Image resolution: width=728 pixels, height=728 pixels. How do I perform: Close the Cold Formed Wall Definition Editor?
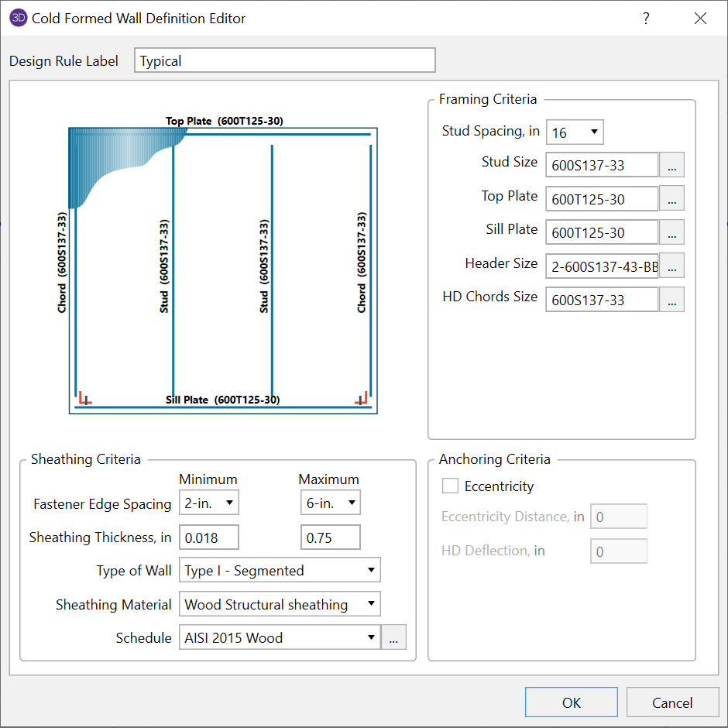(700, 19)
